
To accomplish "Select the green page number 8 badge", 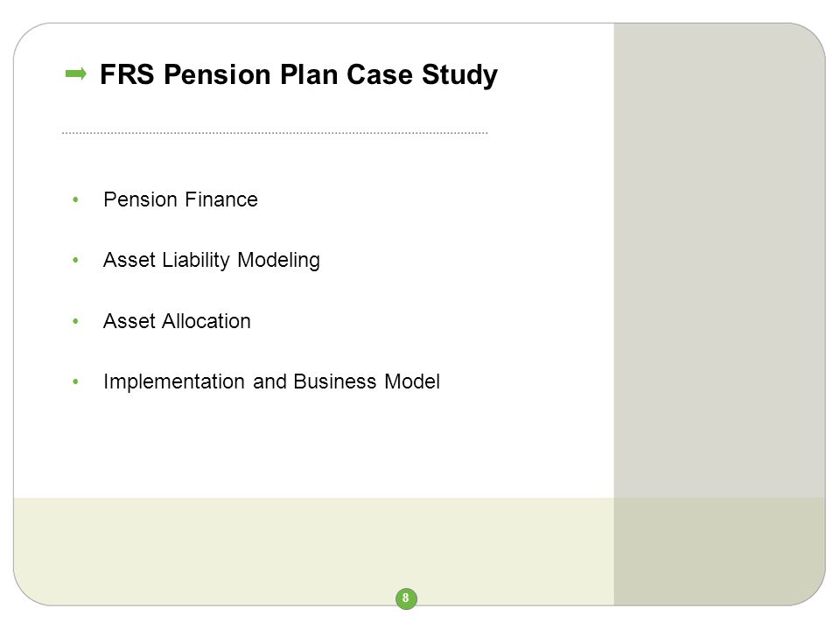I will [x=406, y=598].
